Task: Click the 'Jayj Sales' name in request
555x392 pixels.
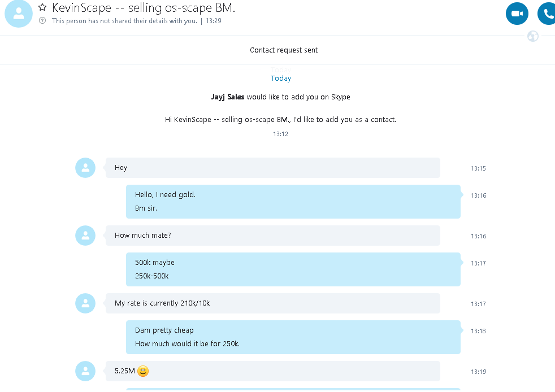Action: tap(228, 97)
